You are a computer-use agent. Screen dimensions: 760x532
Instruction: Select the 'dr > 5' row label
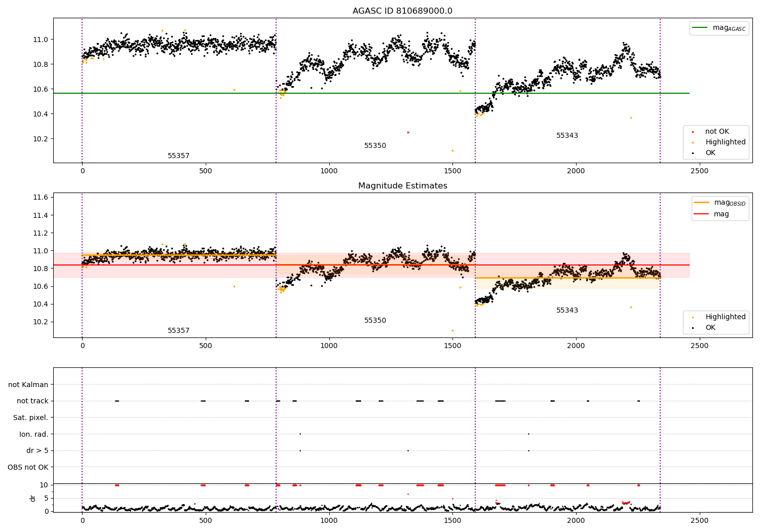click(37, 450)
